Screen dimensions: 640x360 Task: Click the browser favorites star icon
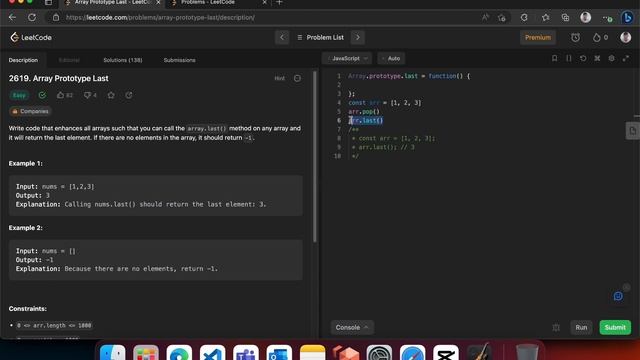(x=545, y=18)
